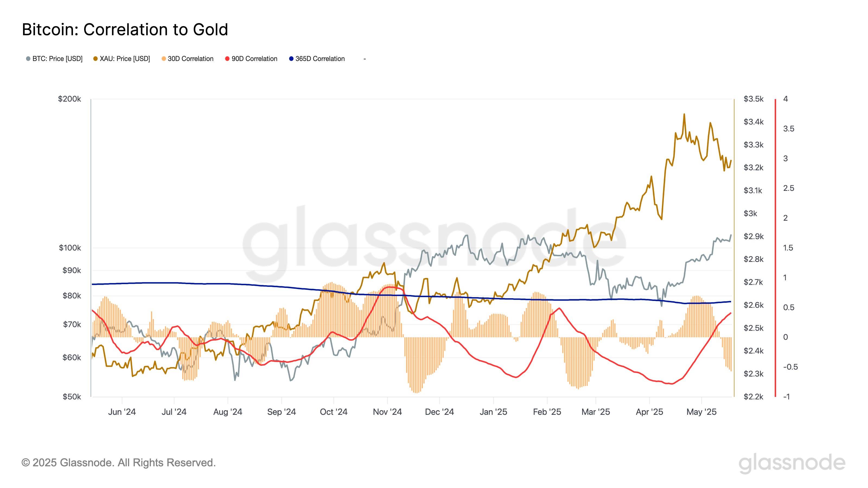Click the $100k tick on BTC price axis
This screenshot has width=868, height=488.
click(x=70, y=248)
